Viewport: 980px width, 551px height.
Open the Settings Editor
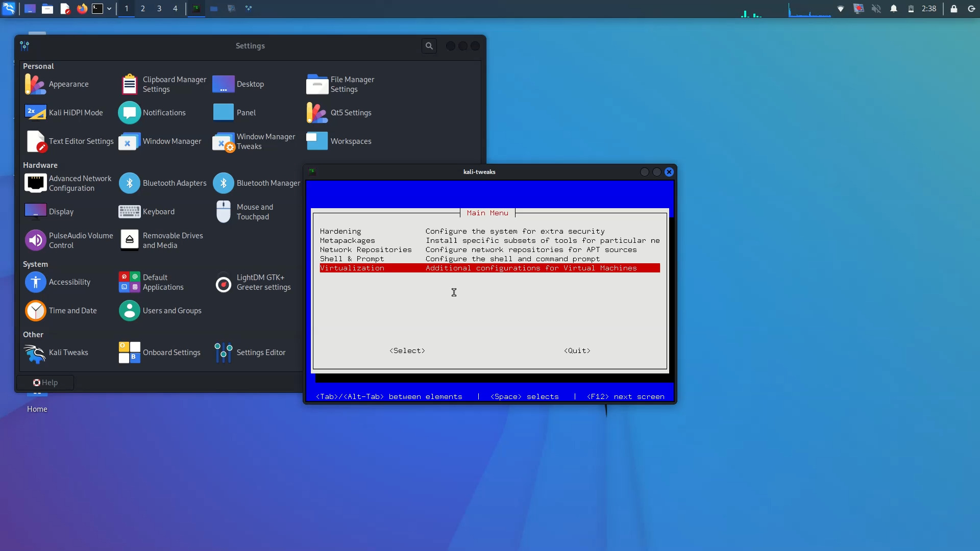[250, 352]
